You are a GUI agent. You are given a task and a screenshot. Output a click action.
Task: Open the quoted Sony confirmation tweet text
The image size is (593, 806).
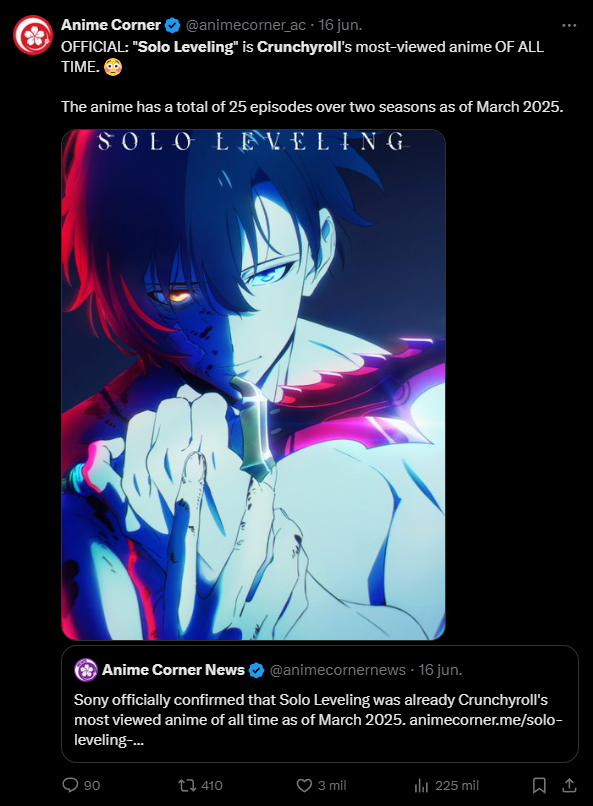[319, 720]
